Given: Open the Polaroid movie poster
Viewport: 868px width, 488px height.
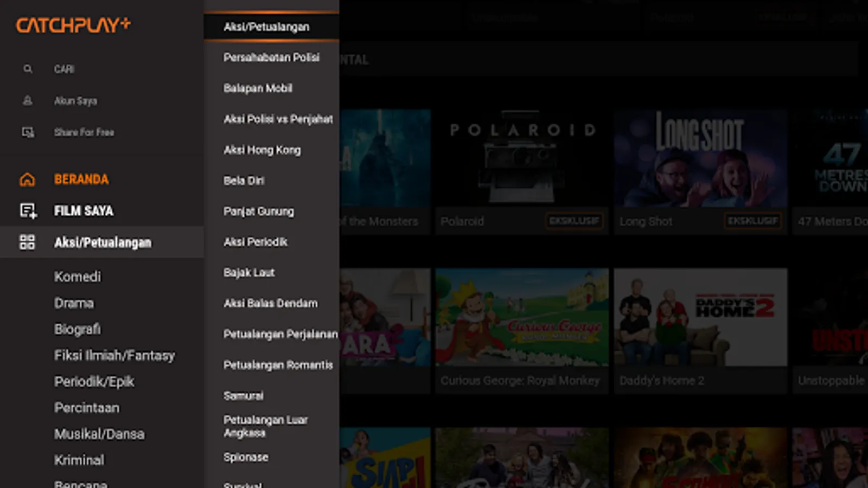Looking at the screenshot, I should (x=522, y=158).
